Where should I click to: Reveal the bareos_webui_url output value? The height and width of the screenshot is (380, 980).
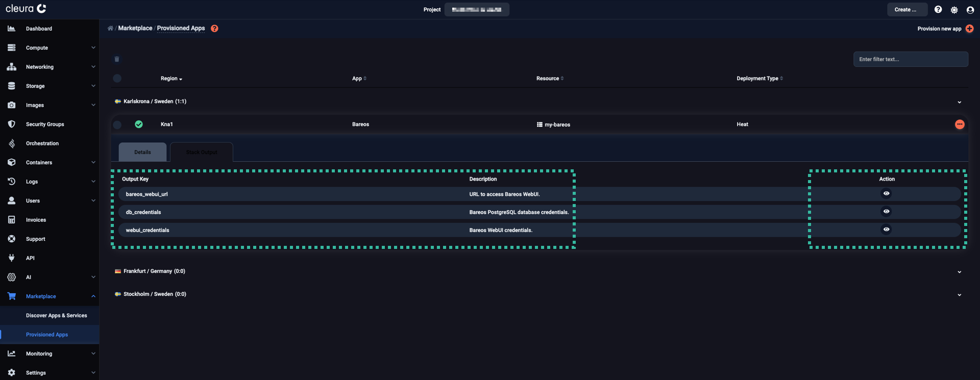tap(886, 193)
